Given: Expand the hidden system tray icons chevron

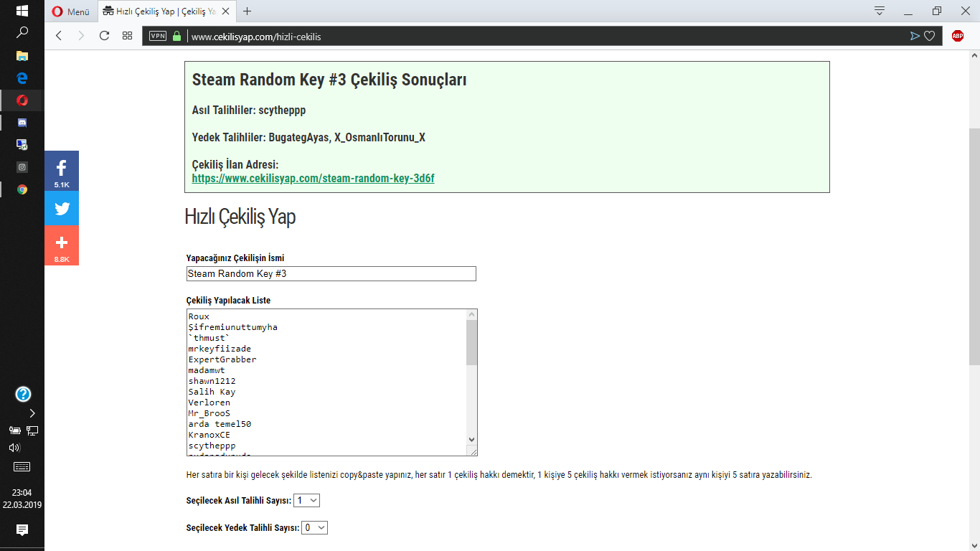Looking at the screenshot, I should click(x=32, y=413).
